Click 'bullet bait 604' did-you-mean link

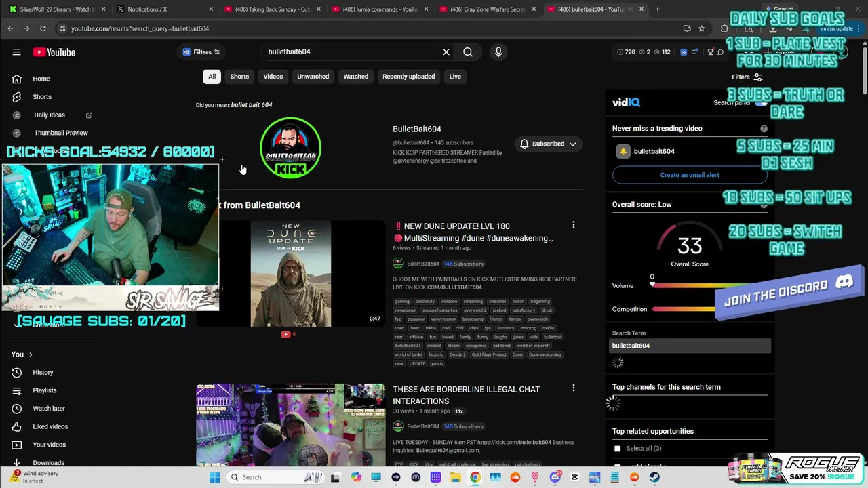[252, 105]
